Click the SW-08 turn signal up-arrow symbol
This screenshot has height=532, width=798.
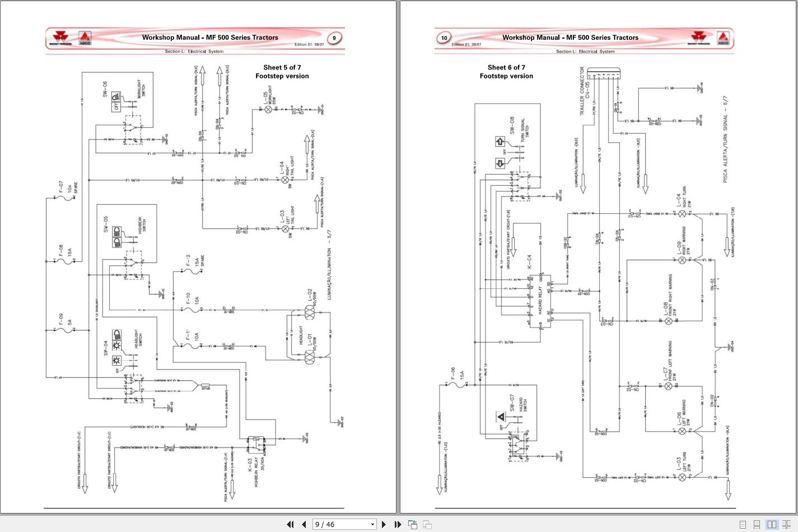(500, 142)
